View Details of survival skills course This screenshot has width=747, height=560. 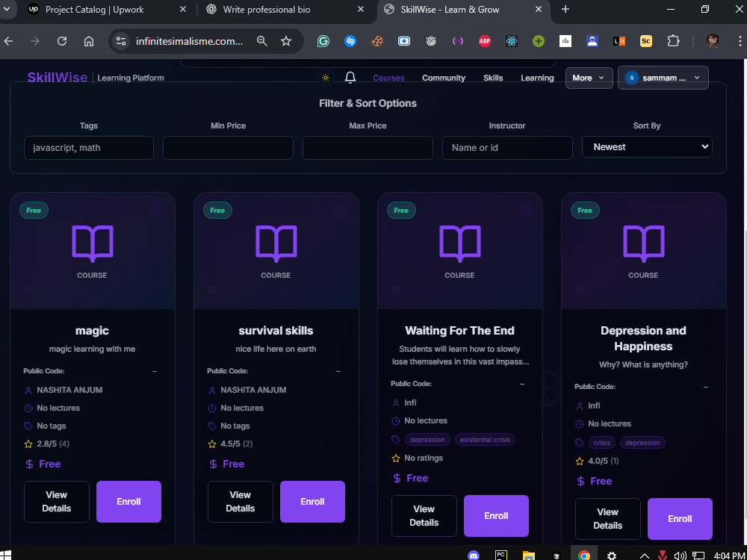tap(240, 502)
